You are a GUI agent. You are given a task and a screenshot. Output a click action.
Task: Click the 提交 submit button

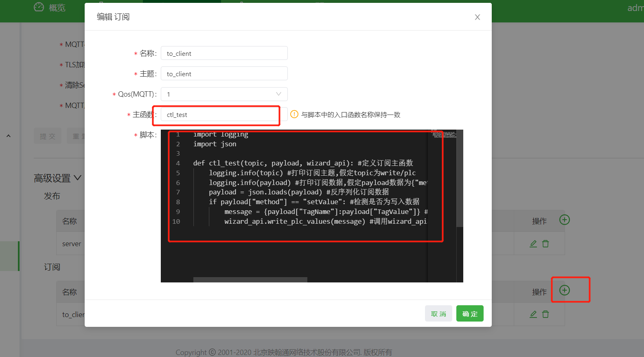pos(48,136)
